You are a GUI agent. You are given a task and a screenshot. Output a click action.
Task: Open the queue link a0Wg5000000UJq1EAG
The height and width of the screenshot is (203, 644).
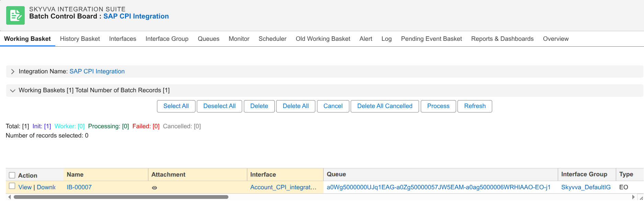click(439, 187)
